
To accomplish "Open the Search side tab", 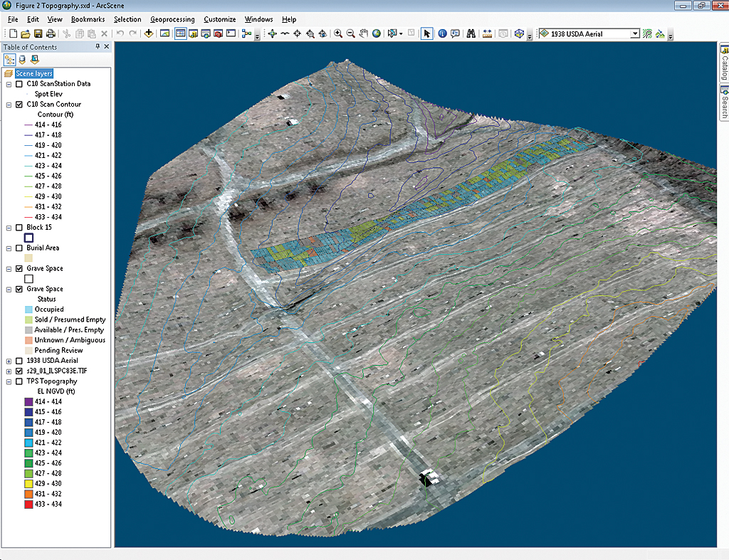I will 724,103.
